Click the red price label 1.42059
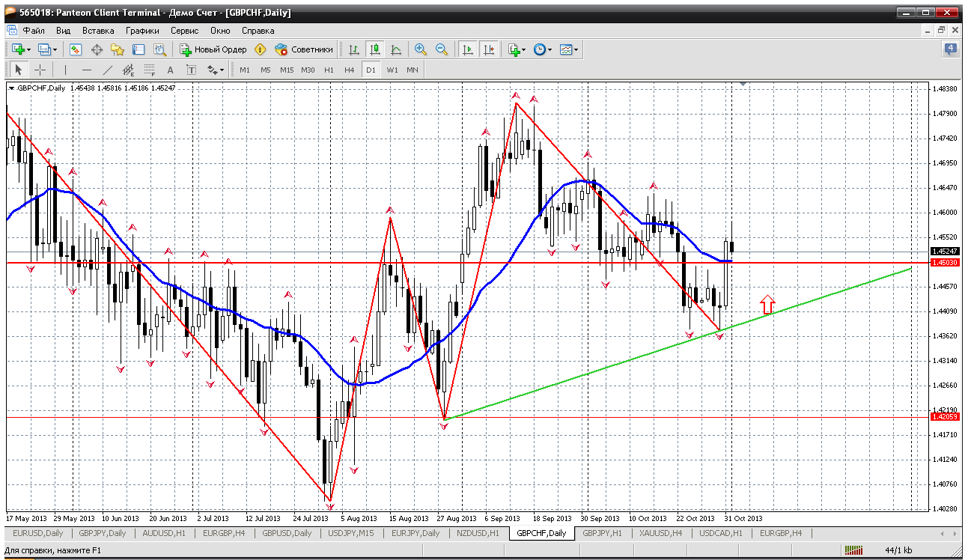 (943, 416)
